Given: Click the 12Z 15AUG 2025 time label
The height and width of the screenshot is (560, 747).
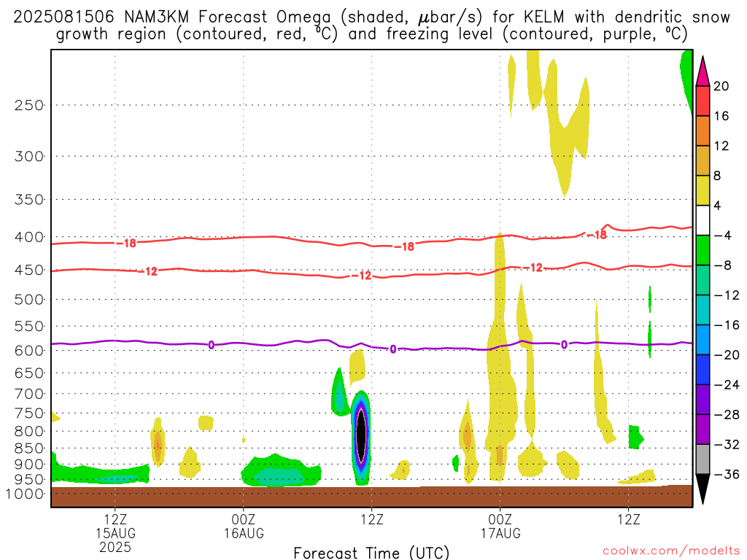Looking at the screenshot, I should [115, 533].
